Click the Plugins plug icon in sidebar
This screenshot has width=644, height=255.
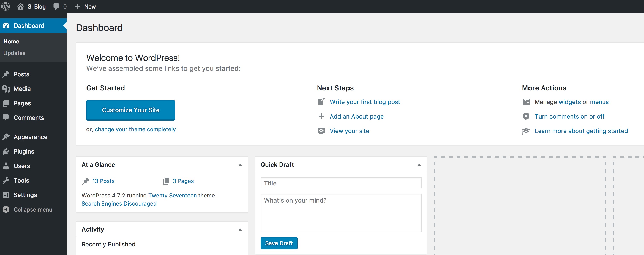click(x=6, y=151)
